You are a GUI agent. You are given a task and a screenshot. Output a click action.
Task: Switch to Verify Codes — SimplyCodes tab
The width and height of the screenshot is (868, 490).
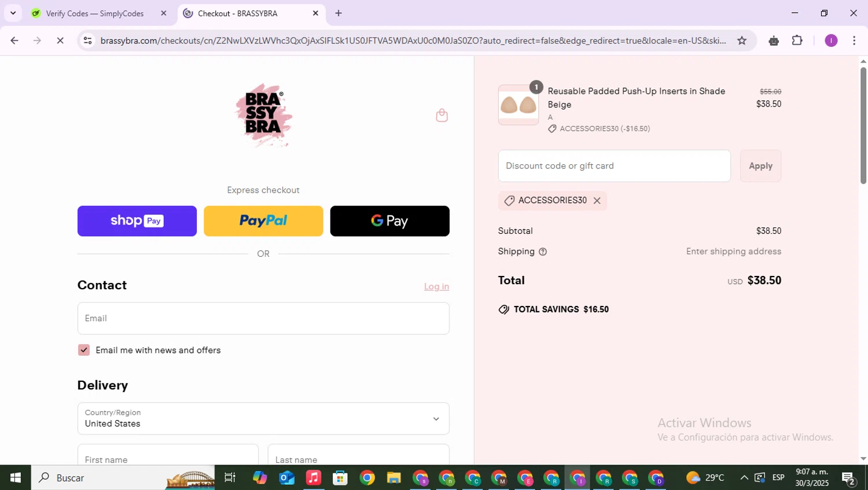[95, 13]
